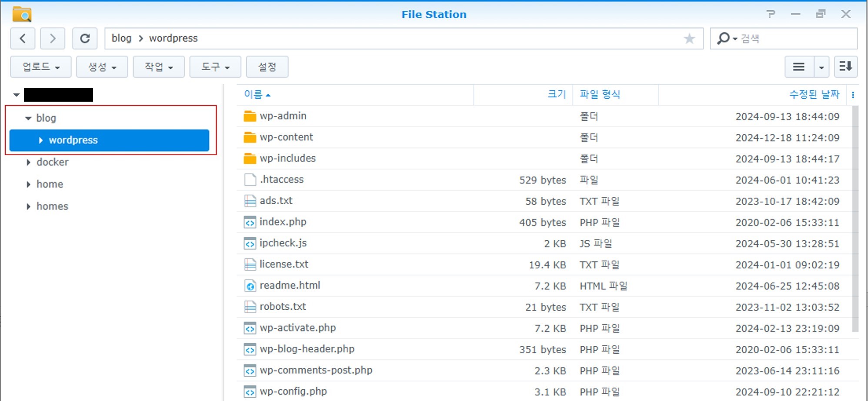Image resolution: width=868 pixels, height=401 pixels.
Task: Refresh the current folder listing
Action: [x=85, y=39]
